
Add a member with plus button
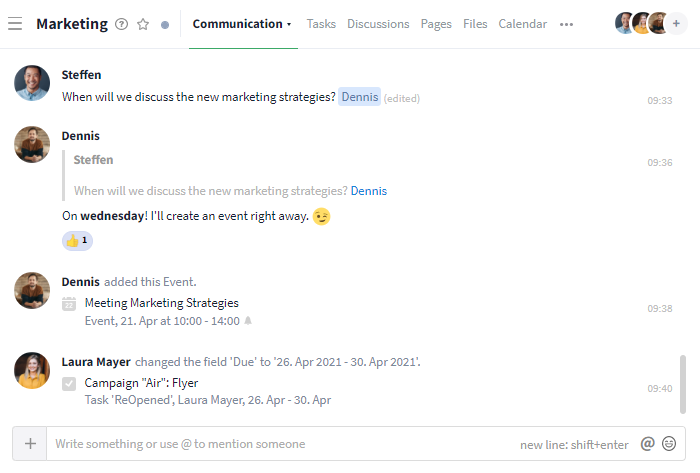tap(676, 24)
